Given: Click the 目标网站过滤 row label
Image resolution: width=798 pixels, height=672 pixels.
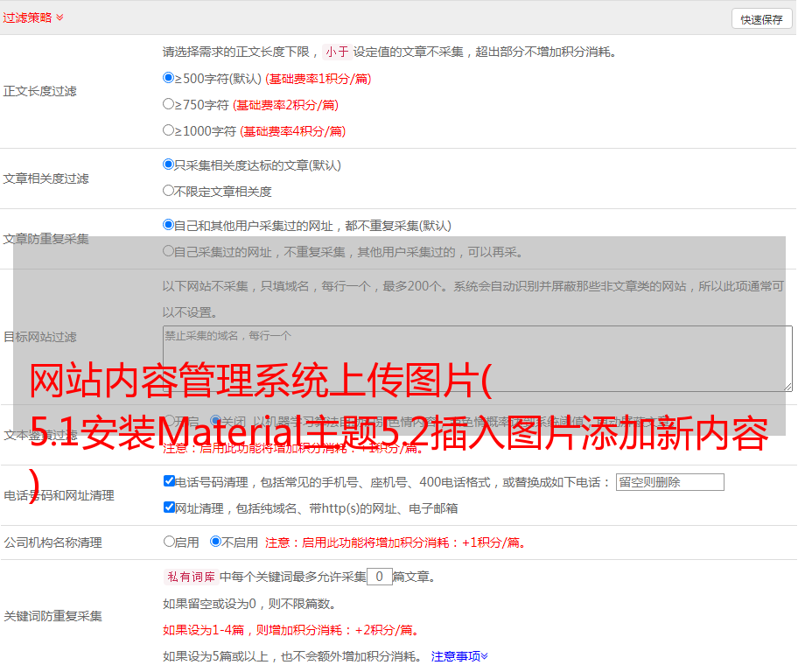Looking at the screenshot, I should tap(39, 337).
